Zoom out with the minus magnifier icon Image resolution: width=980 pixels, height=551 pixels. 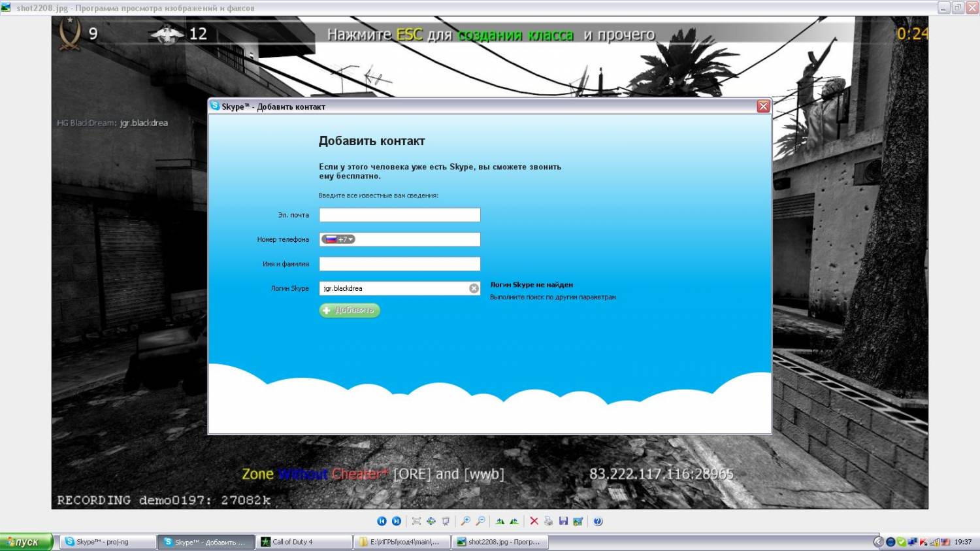[x=480, y=521]
